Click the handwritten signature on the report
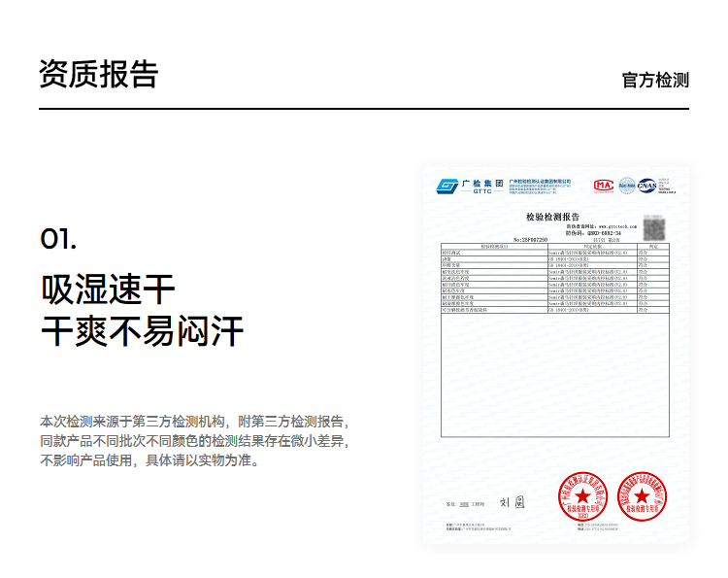The image size is (728, 578). coord(513,502)
